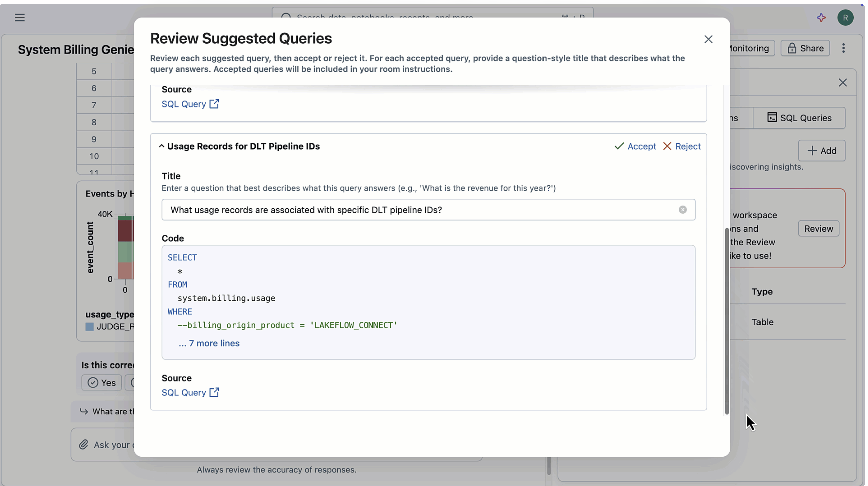Open the kebab menu next to Share
Viewport: 868px width, 486px height.
tap(843, 48)
